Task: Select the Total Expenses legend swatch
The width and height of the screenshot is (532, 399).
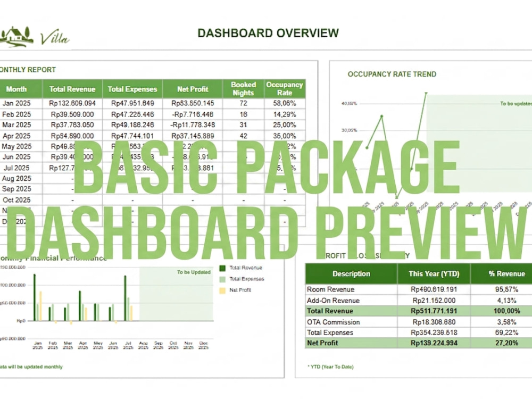Action: (x=222, y=279)
